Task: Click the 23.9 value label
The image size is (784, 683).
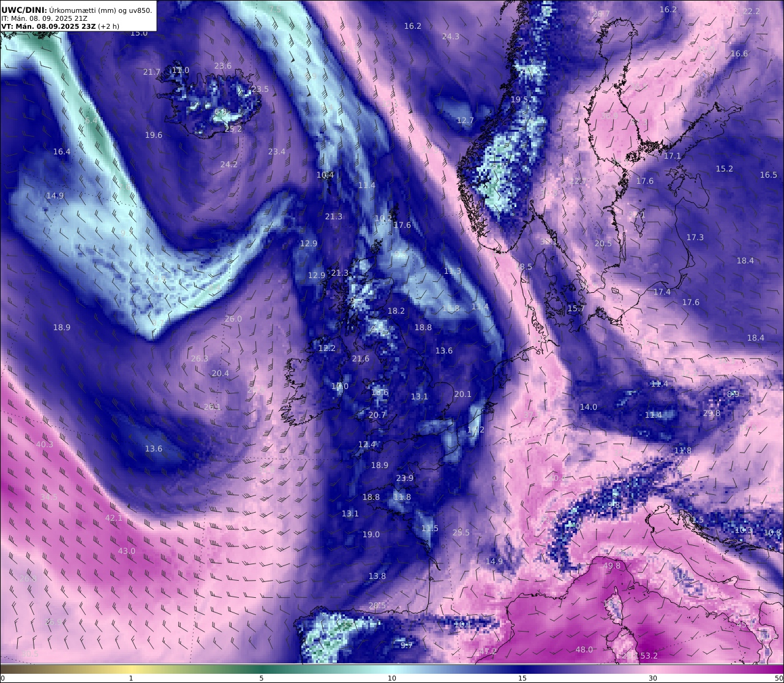Action: (x=405, y=478)
